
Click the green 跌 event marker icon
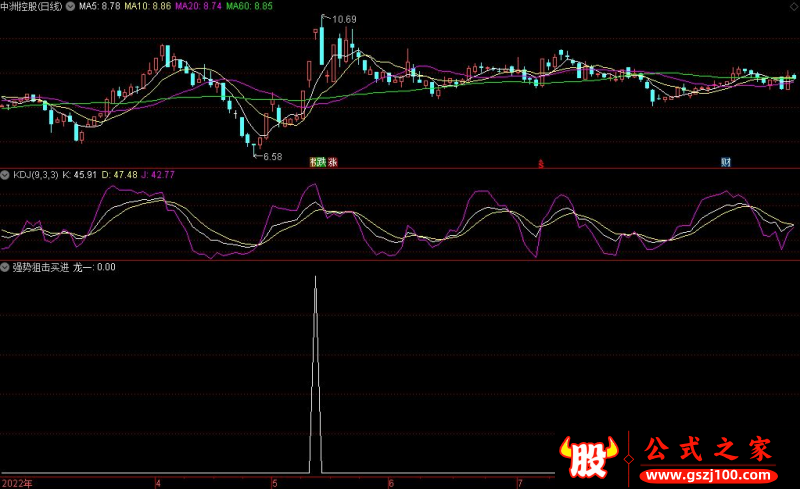tap(321, 162)
